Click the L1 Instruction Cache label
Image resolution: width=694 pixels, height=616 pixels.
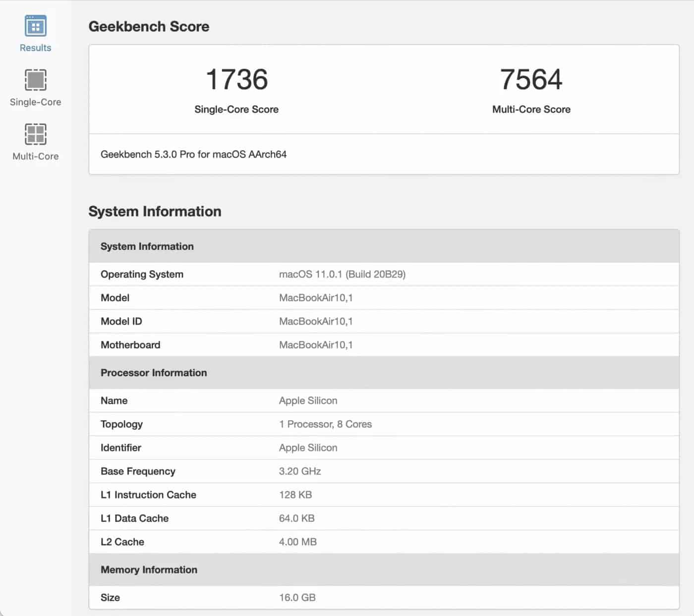pyautogui.click(x=148, y=495)
